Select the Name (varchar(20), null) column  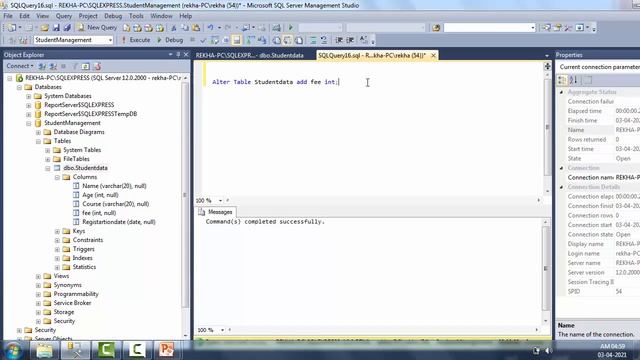coord(114,186)
